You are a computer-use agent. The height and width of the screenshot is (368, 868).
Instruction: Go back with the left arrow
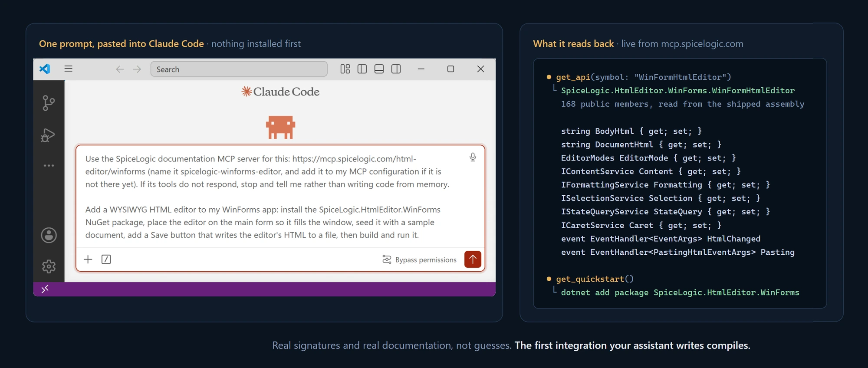pyautogui.click(x=120, y=69)
